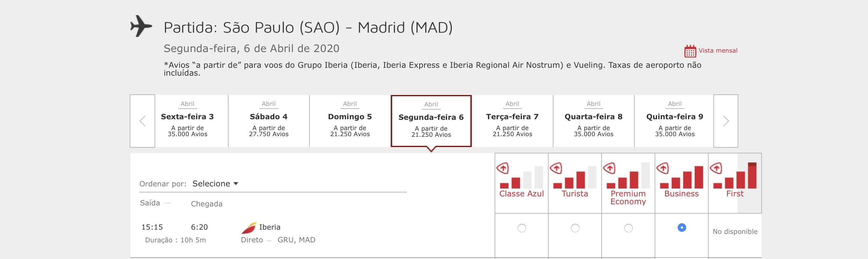Click the Classe Azul upgrade arrow icon
Viewport: 868px width, 259px height.
pyautogui.click(x=502, y=168)
